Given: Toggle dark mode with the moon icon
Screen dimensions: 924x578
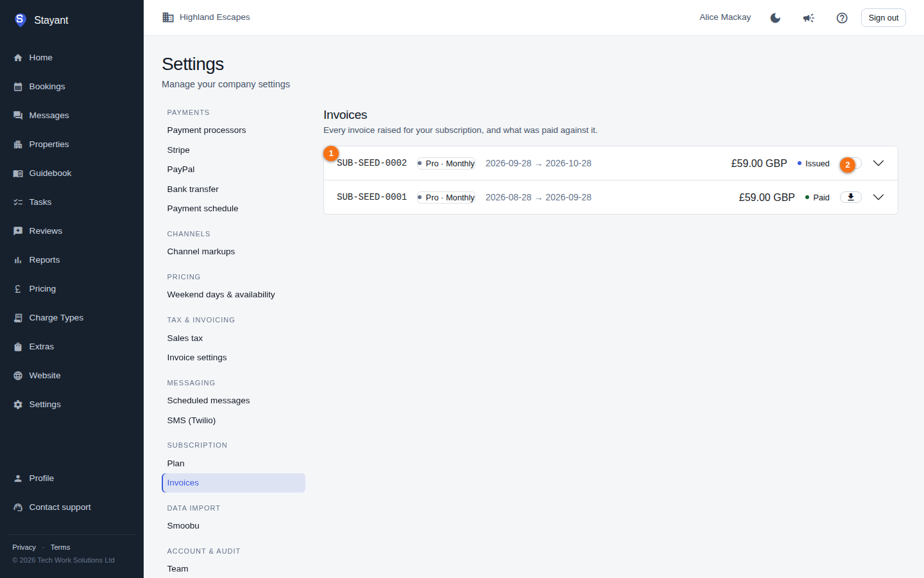Looking at the screenshot, I should click(x=775, y=18).
